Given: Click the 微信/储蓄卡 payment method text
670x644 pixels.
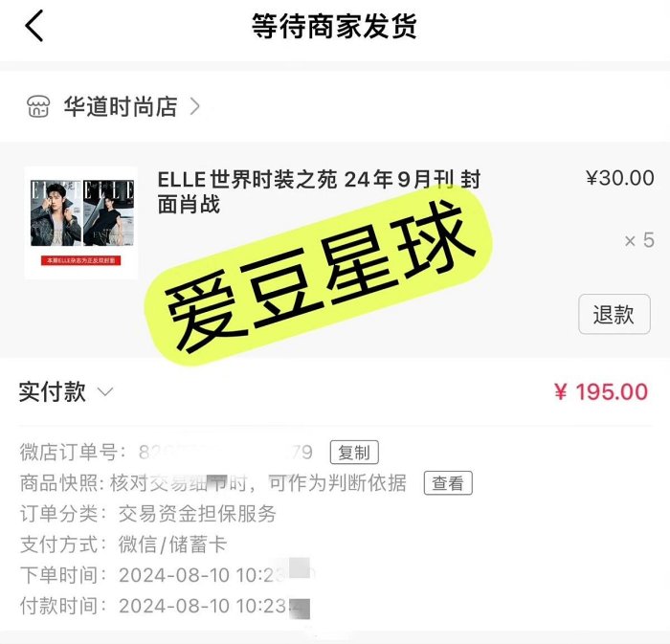Looking at the screenshot, I should [173, 544].
